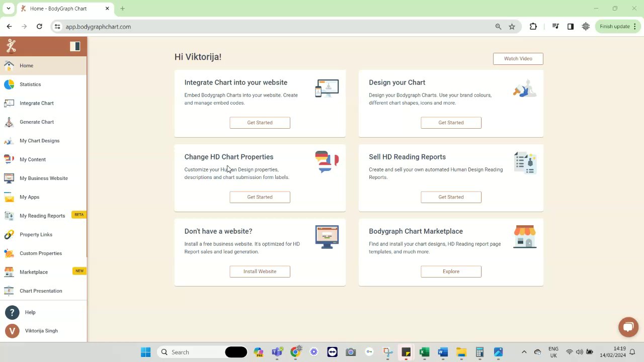The width and height of the screenshot is (644, 362).
Task: Click the Integrate Chart devices illustration
Action: click(327, 88)
